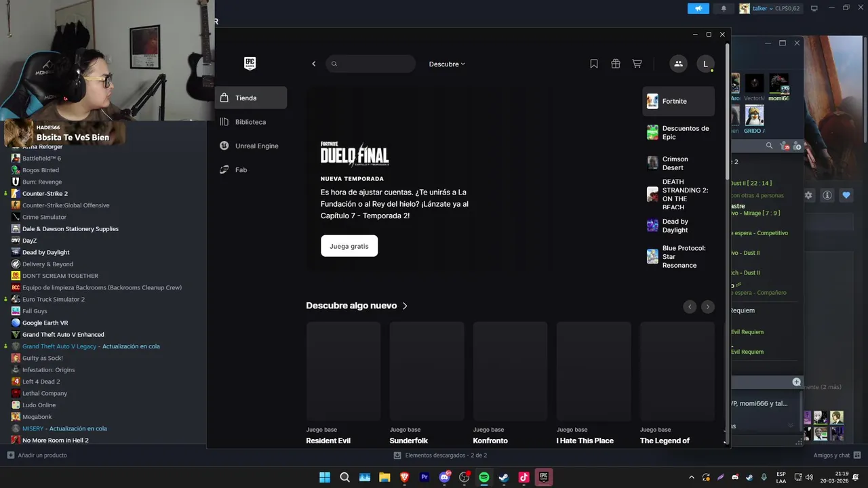The width and height of the screenshot is (868, 488).
Task: Select Left 4 Dead 2 in Steam library
Action: 41,382
